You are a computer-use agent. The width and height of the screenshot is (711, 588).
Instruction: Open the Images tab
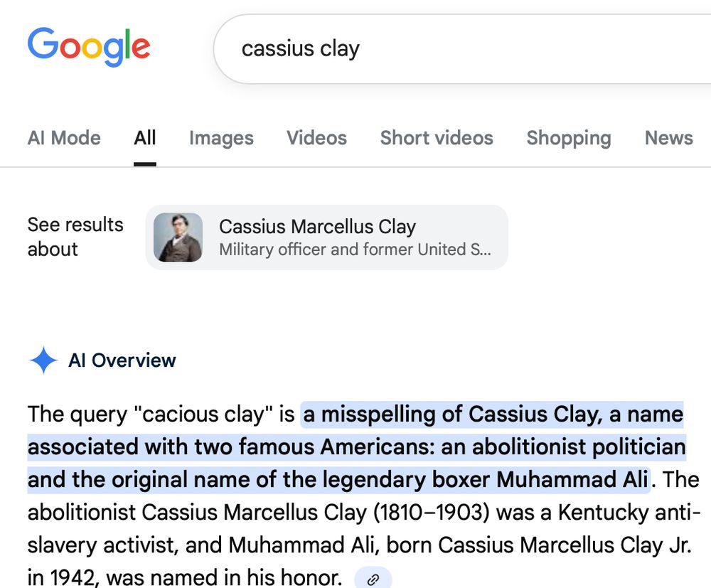pyautogui.click(x=220, y=138)
